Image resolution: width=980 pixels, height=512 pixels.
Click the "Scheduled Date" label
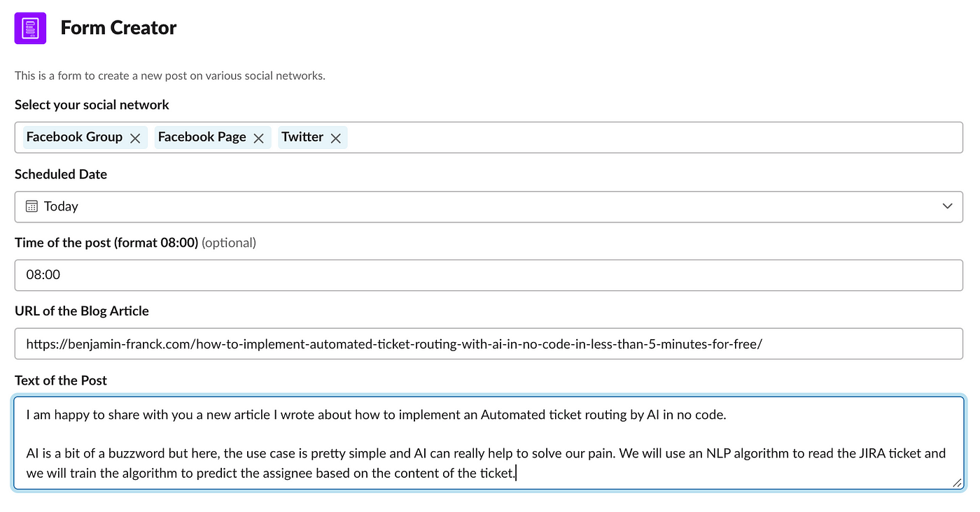(61, 174)
